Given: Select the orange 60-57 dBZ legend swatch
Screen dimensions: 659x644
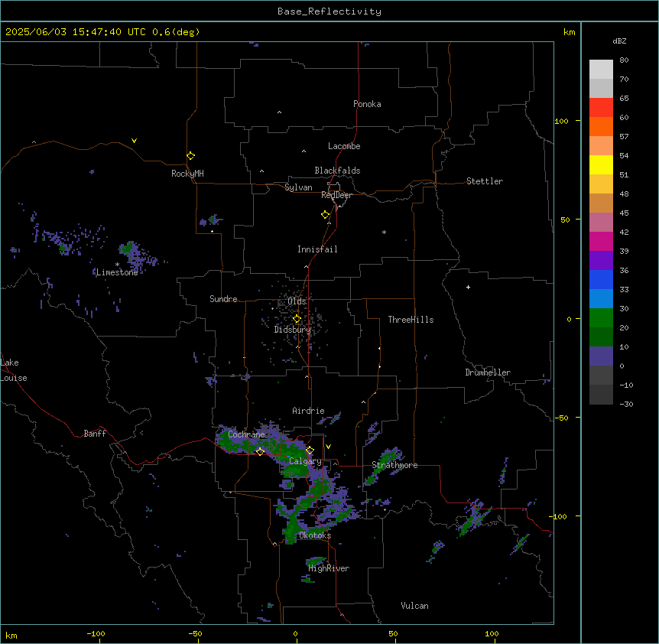Looking at the screenshot, I should click(x=601, y=126).
